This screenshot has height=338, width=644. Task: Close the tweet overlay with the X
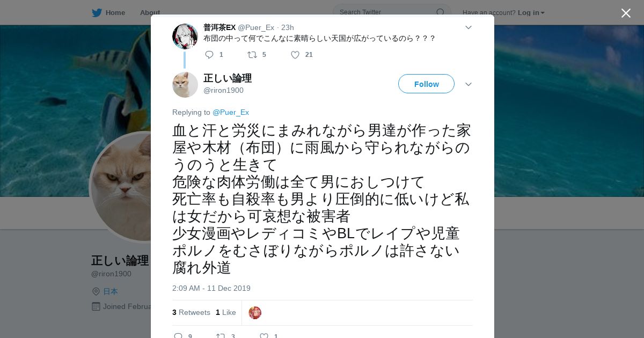click(x=626, y=13)
